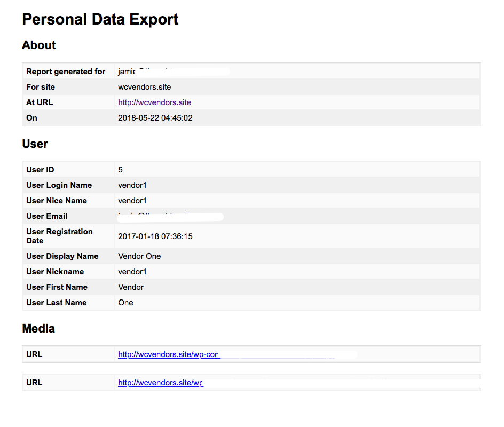Click the 'User Email' label
The height and width of the screenshot is (427, 504).
click(47, 216)
